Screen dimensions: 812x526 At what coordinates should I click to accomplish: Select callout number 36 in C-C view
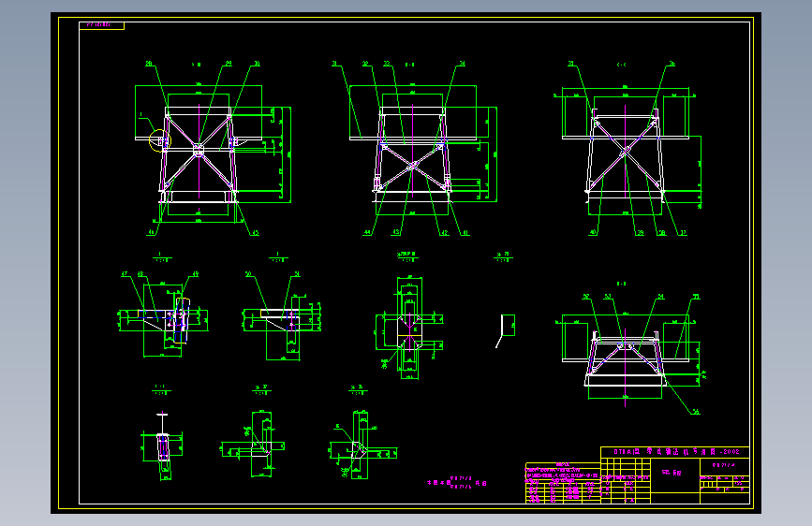point(672,65)
